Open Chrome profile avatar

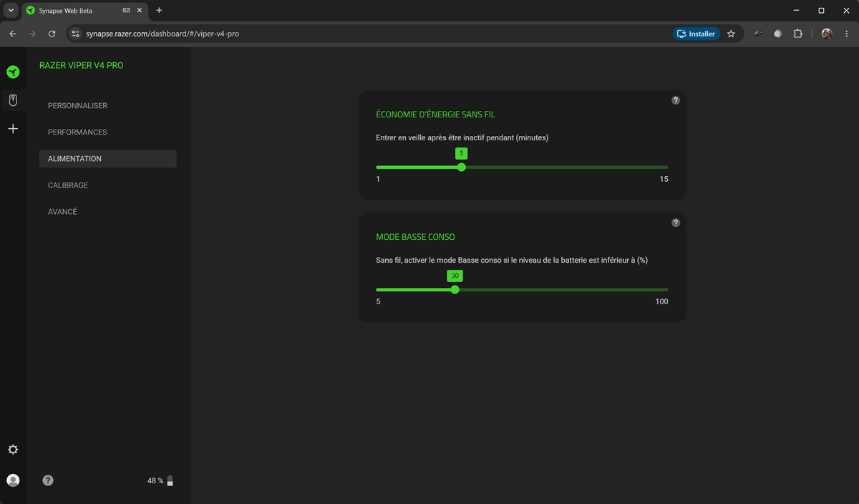(827, 34)
